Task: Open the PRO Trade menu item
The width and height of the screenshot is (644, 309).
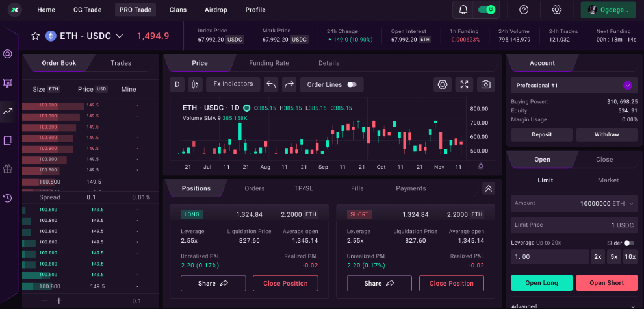Action: coord(135,10)
